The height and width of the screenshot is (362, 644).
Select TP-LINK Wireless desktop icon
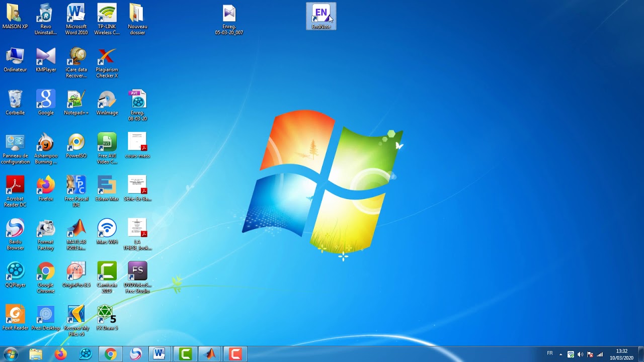pyautogui.click(x=107, y=19)
